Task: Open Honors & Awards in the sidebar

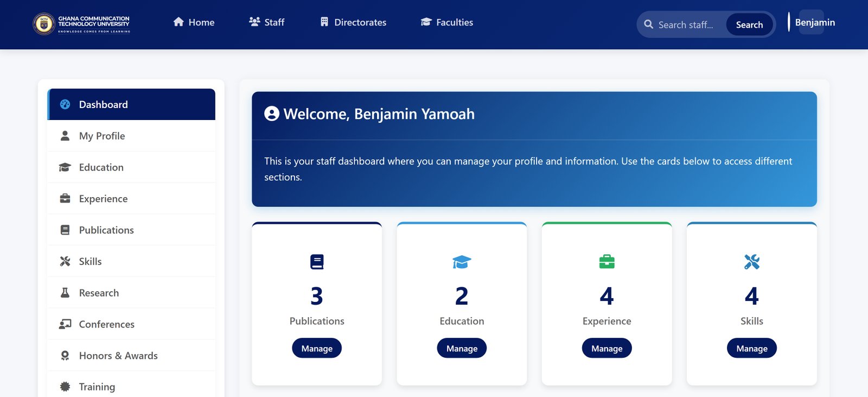Action: point(118,356)
